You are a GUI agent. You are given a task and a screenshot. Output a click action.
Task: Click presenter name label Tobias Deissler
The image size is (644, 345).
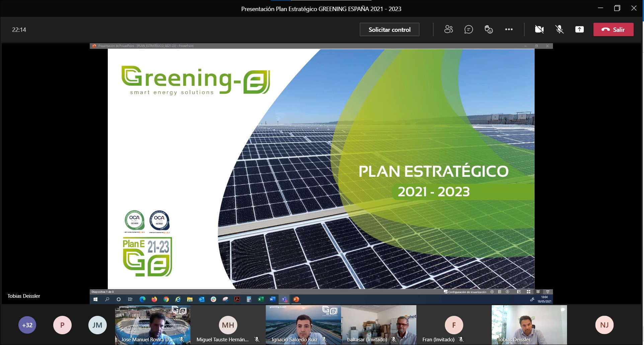[24, 296]
